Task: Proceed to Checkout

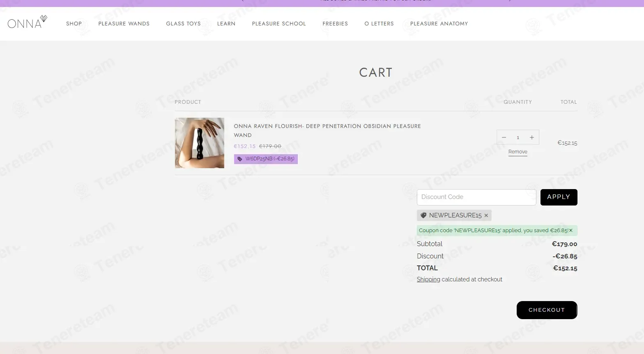Action: coord(547,310)
